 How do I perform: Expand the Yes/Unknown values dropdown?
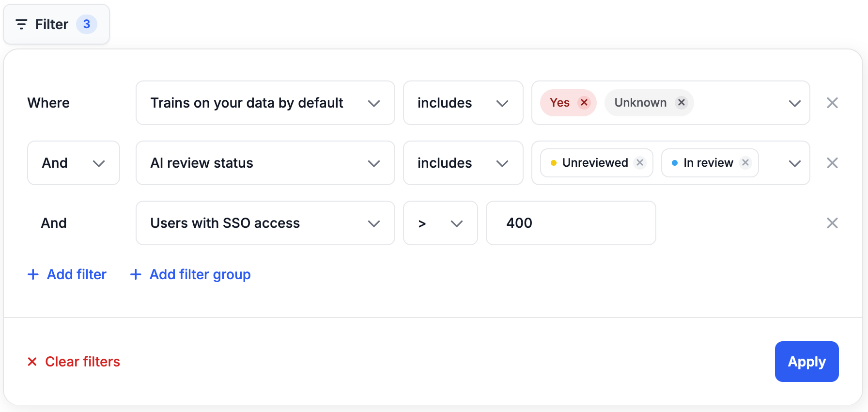794,103
